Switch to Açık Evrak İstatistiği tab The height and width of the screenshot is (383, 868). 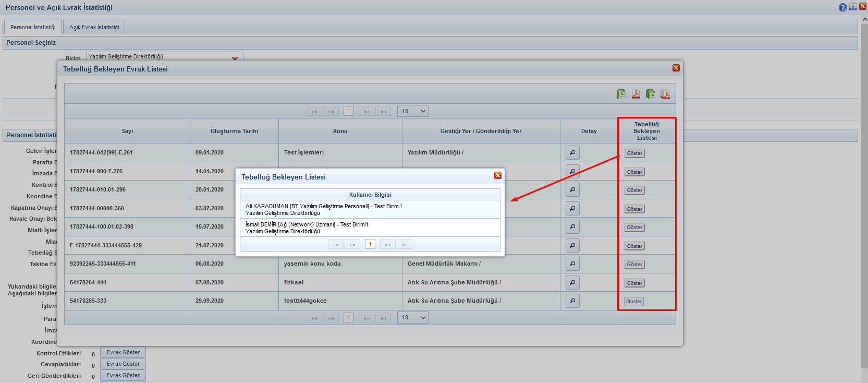click(94, 27)
